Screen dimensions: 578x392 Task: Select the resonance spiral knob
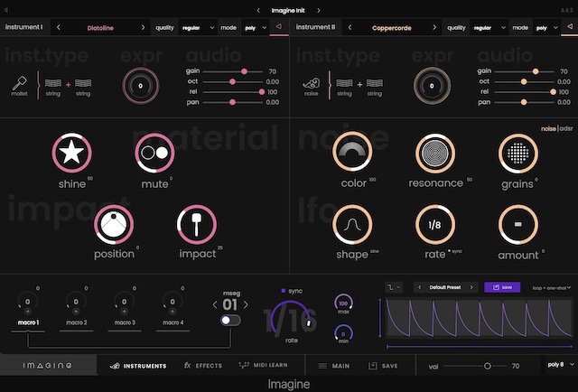point(436,153)
